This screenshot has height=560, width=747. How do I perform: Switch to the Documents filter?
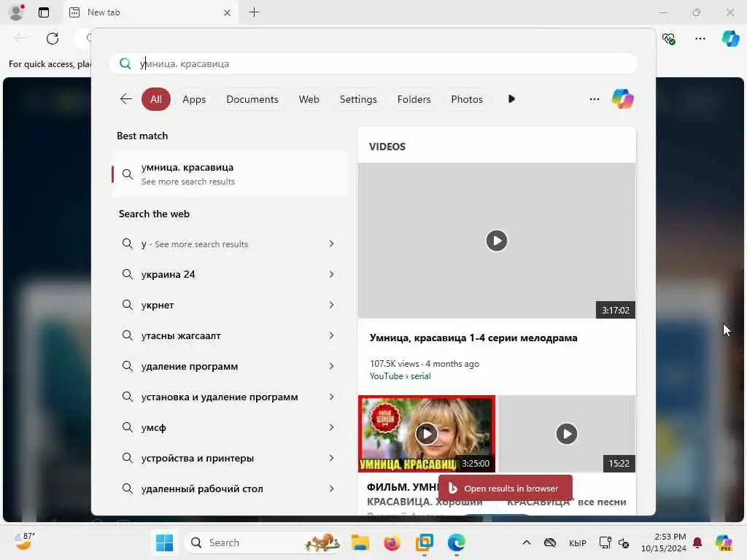tap(252, 99)
